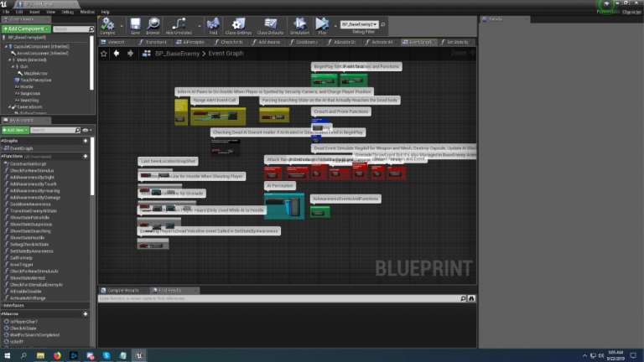
Task: Click the graph grid icon beside BP_BaseEnemy breadcrumb
Action: click(146, 54)
